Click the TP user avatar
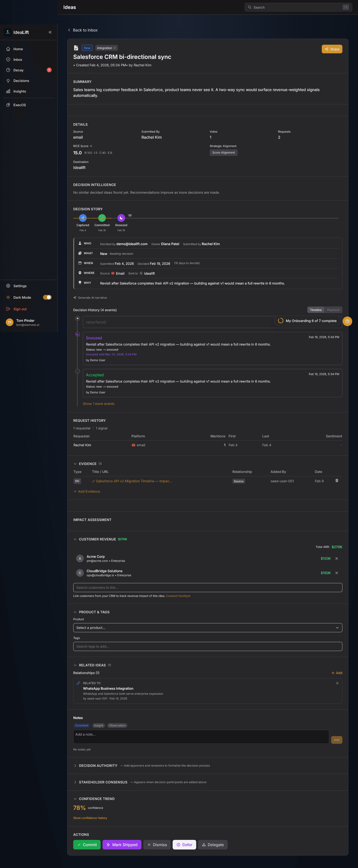 9,322
